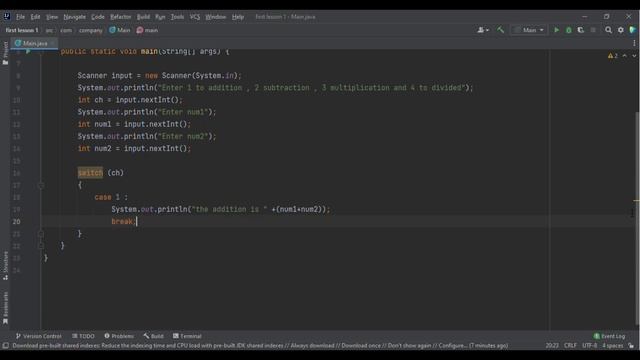This screenshot has height=360, width=640.
Task: Click the colorful plugin icon at toolbar end
Action: click(x=632, y=30)
